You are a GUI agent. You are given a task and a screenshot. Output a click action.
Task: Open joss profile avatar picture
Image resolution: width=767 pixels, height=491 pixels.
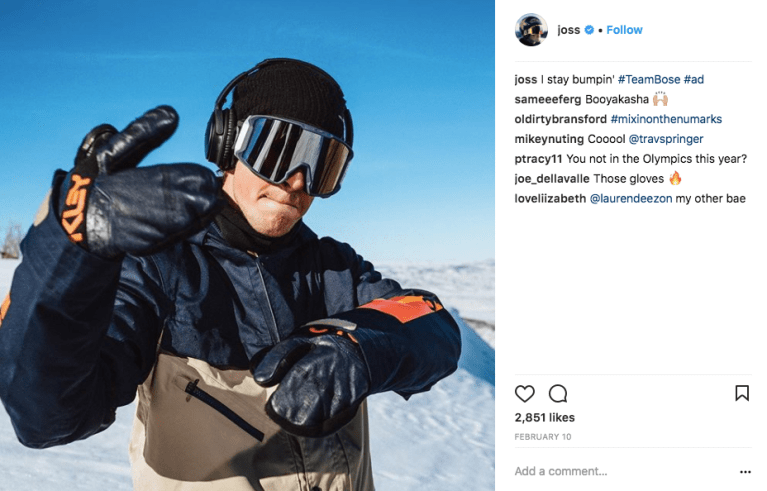point(531,30)
